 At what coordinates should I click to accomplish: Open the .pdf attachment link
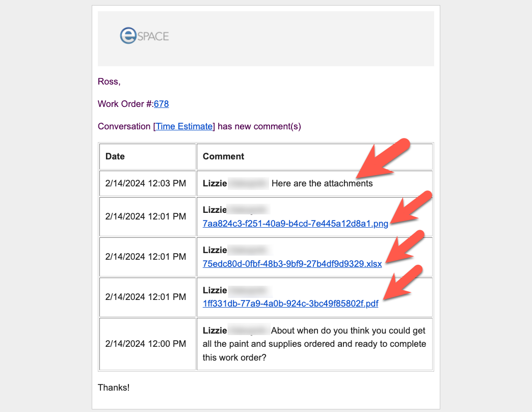tap(290, 304)
